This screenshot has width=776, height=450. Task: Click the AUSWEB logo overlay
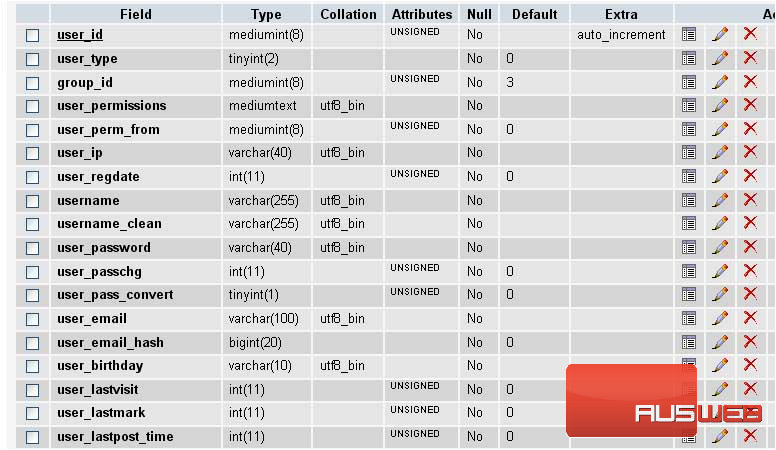pyautogui.click(x=664, y=400)
